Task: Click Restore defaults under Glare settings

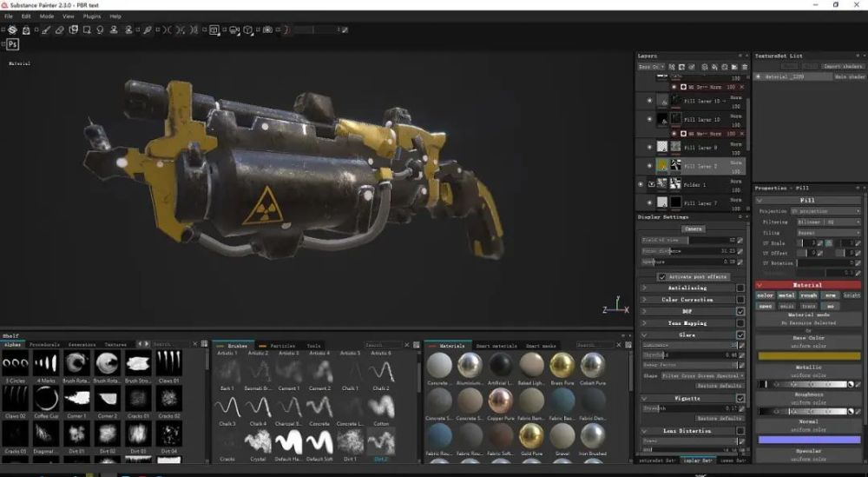Action: click(720, 385)
